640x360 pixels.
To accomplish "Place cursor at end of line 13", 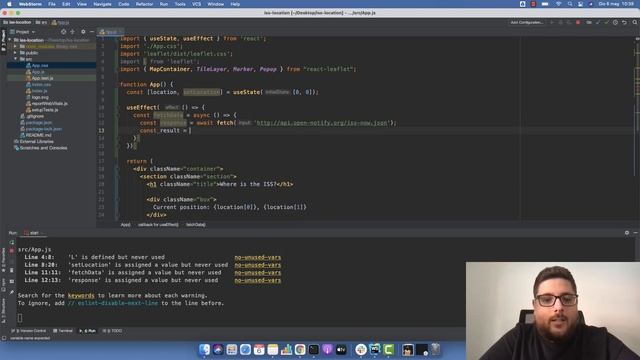I will click(191, 131).
